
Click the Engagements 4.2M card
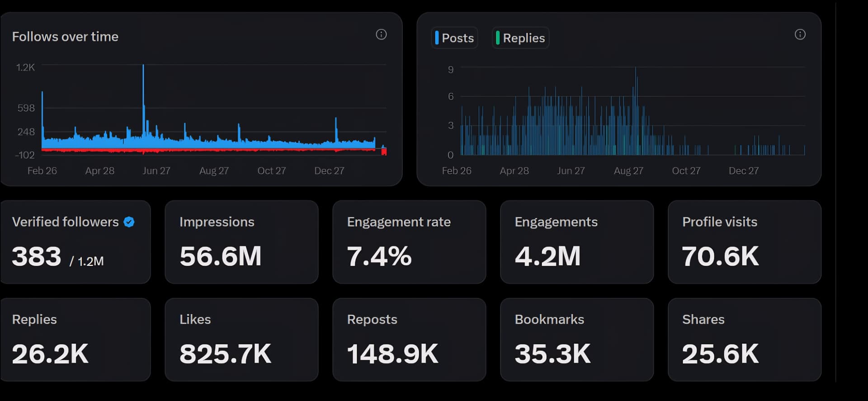(576, 242)
